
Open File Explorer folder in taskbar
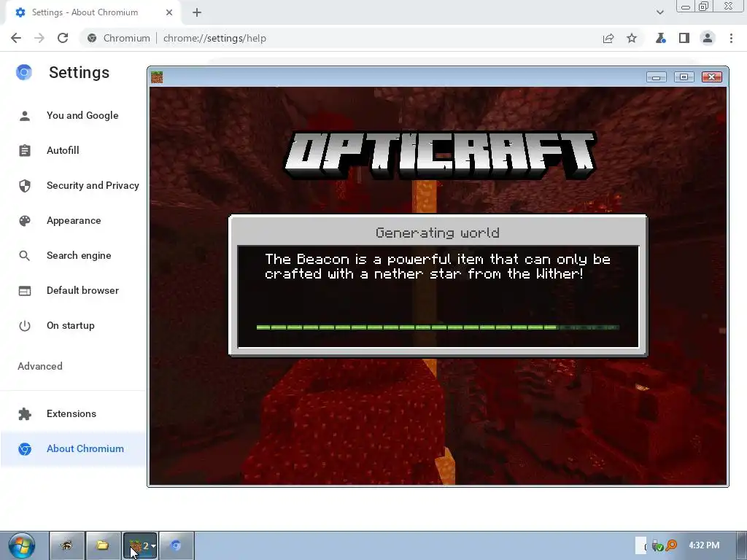[103, 545]
